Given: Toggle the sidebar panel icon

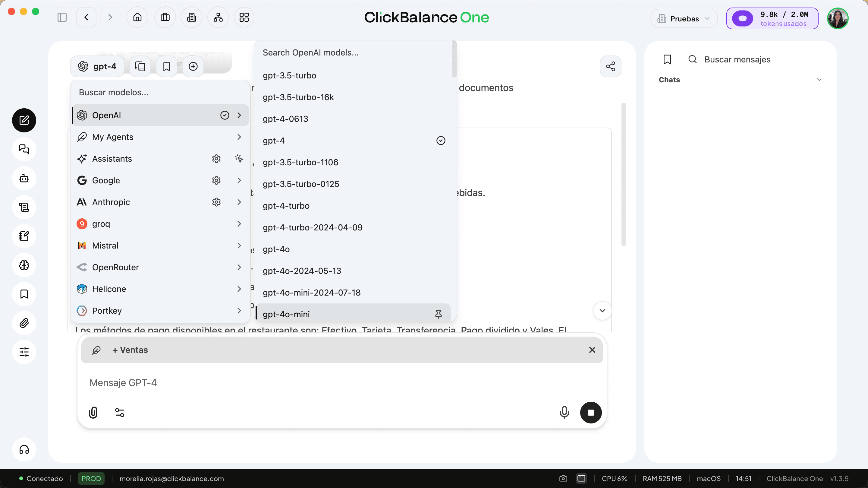Looking at the screenshot, I should (62, 17).
